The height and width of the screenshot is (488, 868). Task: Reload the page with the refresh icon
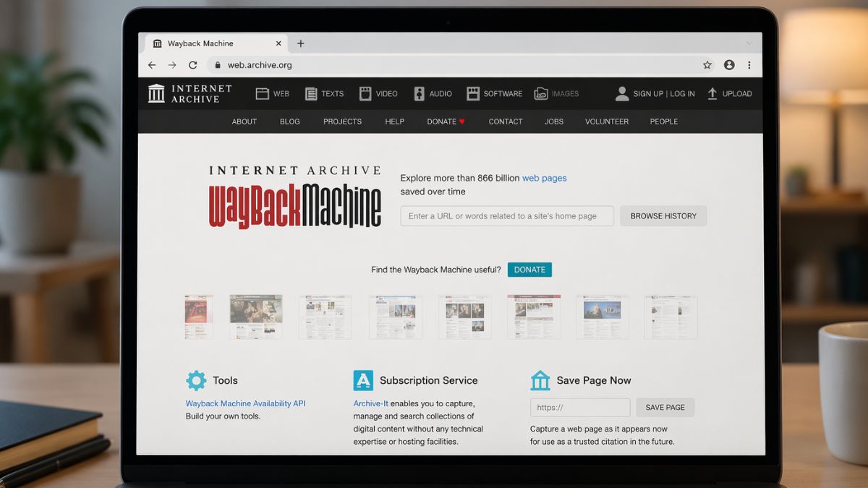tap(193, 65)
